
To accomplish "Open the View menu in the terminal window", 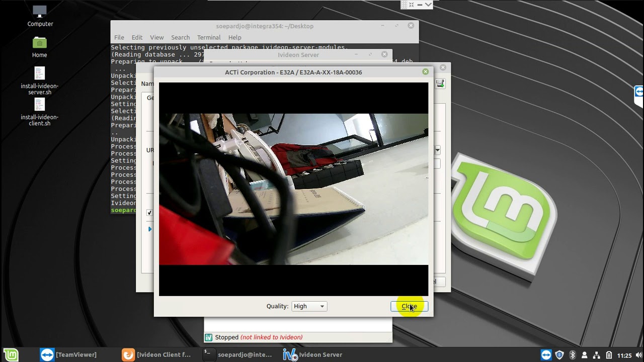I will (x=156, y=37).
